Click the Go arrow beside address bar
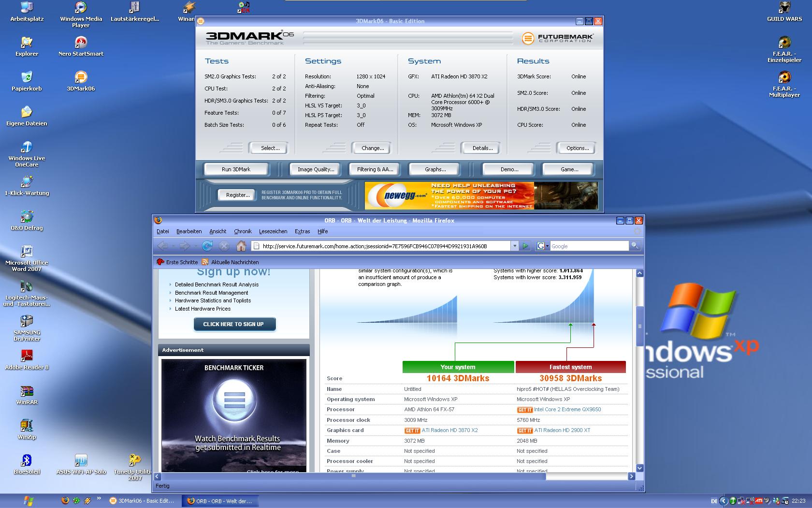 click(525, 246)
